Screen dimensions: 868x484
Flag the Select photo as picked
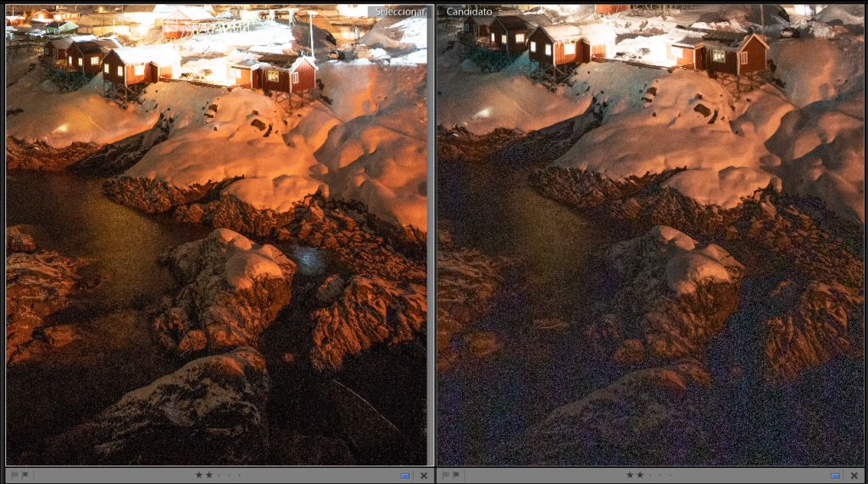point(14,476)
